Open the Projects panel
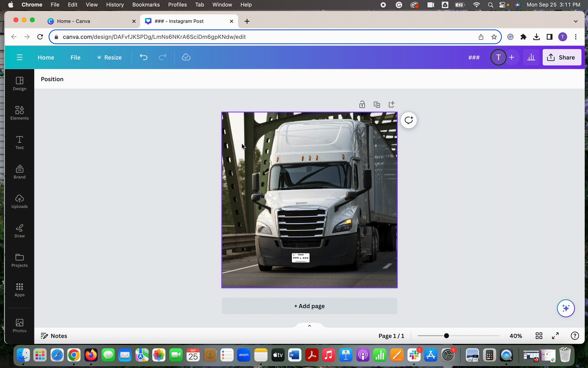Viewport: 588px width, 368px height. click(x=19, y=260)
